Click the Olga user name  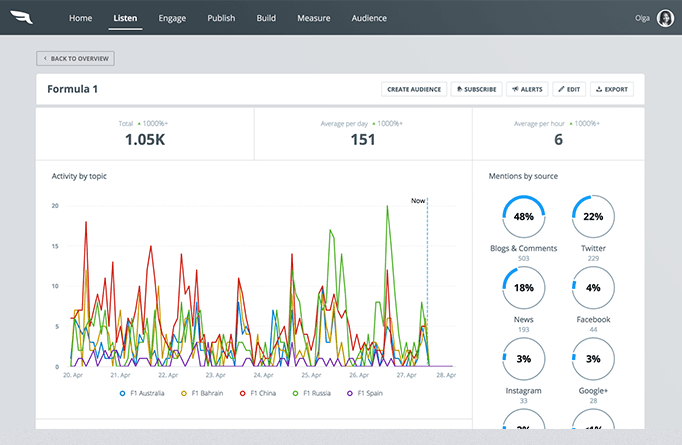coord(642,18)
